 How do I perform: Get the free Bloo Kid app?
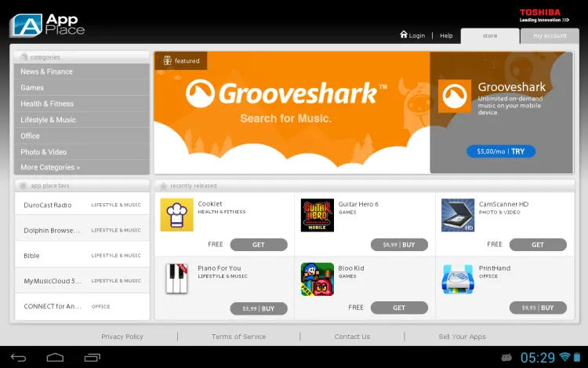pos(399,308)
